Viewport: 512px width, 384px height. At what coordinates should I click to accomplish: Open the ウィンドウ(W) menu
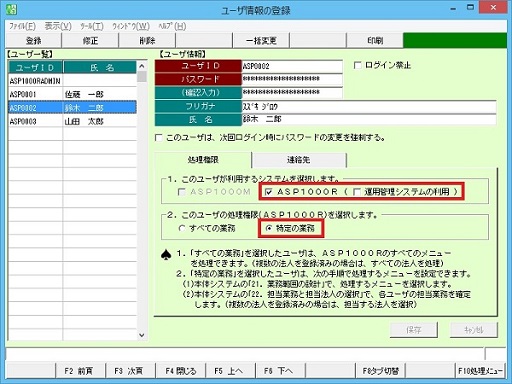click(x=131, y=26)
